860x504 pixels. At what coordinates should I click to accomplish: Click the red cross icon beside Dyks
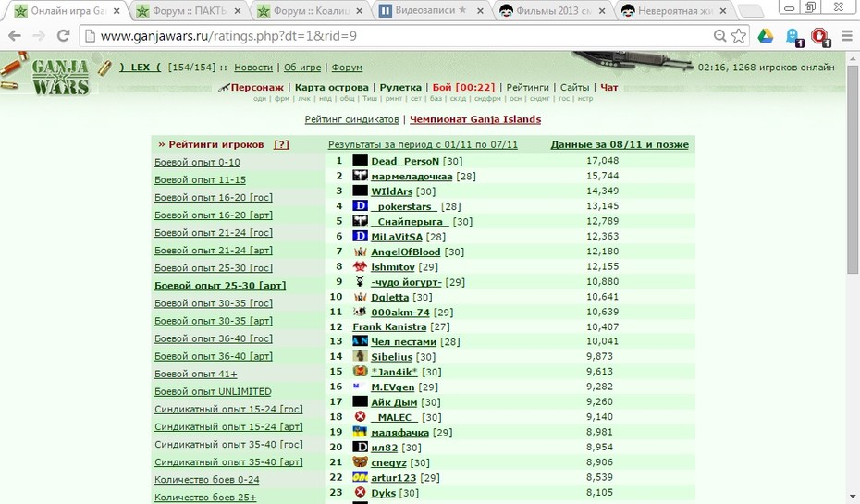(360, 492)
